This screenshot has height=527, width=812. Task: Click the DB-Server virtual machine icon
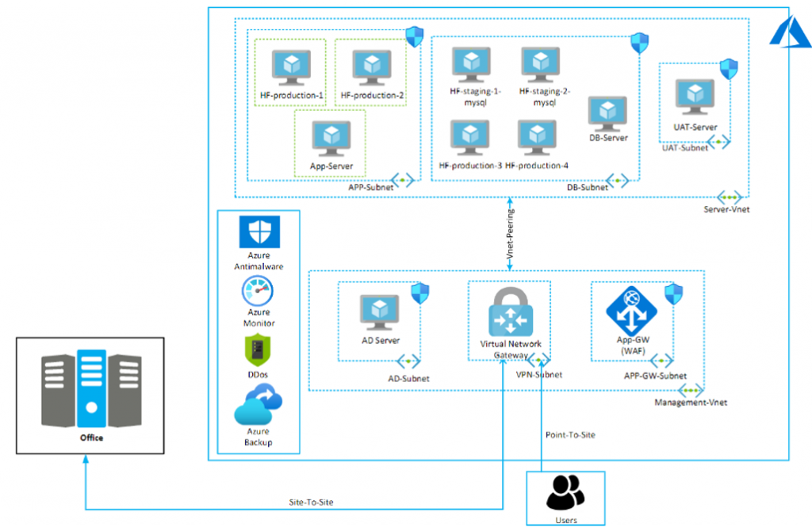607,113
